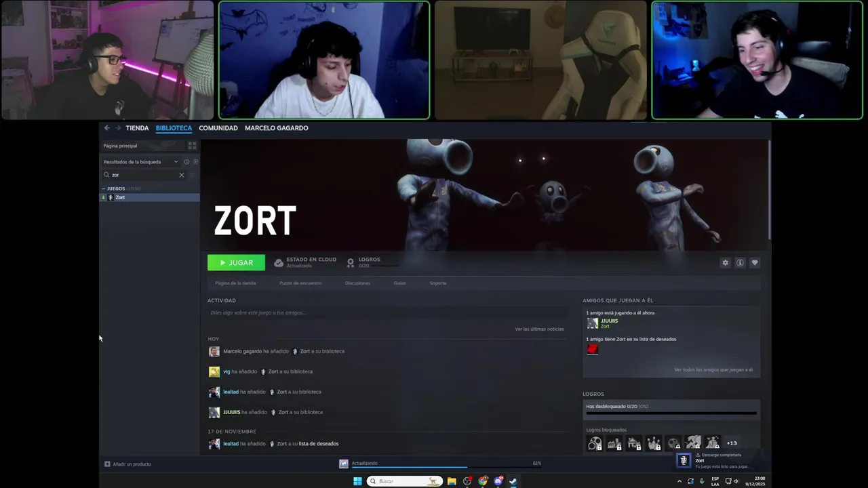Open Discusiones link
868x488 pixels.
tap(357, 283)
